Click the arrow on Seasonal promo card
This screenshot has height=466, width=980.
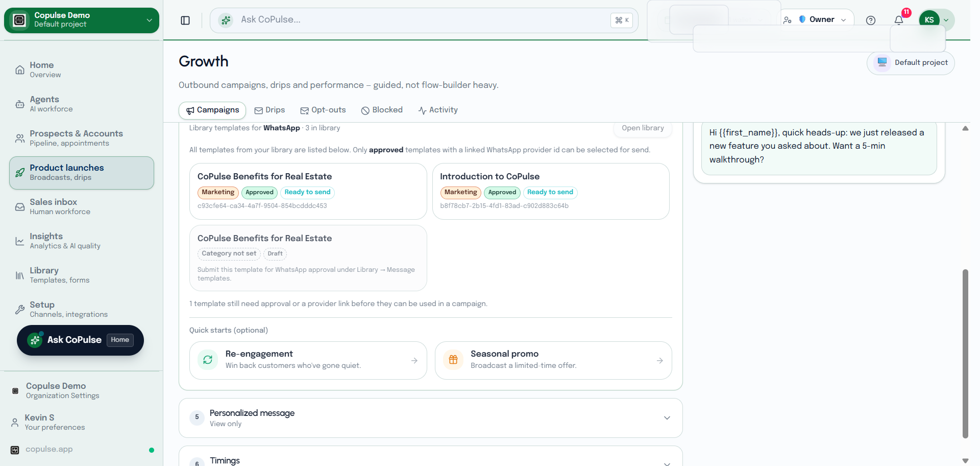660,361
